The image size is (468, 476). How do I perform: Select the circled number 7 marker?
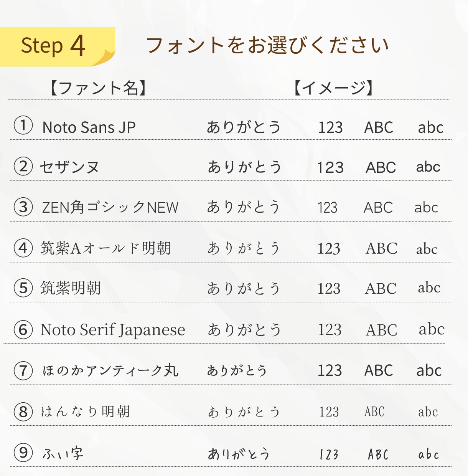tap(23, 371)
